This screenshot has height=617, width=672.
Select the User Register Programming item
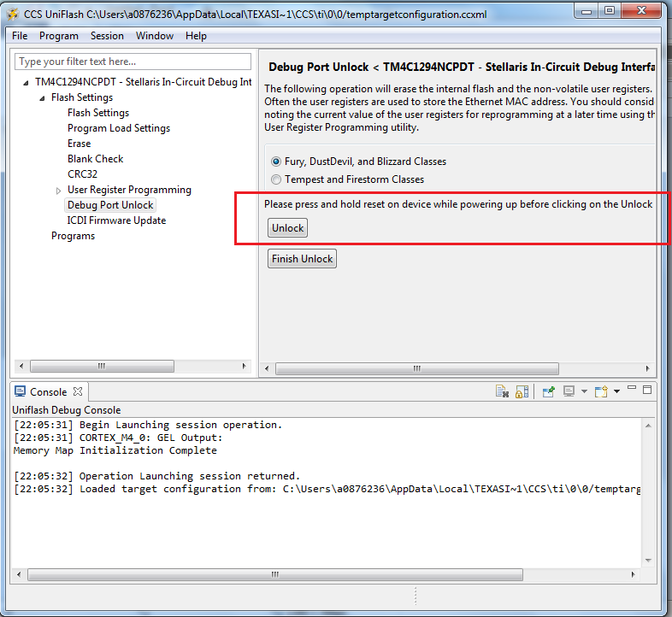tap(129, 190)
